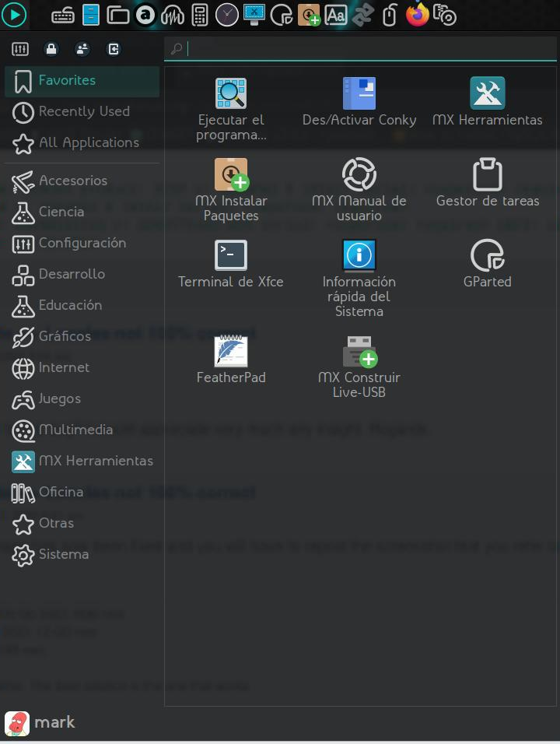
Task: Select MX Herramientas in the category sidebar
Action: pyautogui.click(x=82, y=461)
